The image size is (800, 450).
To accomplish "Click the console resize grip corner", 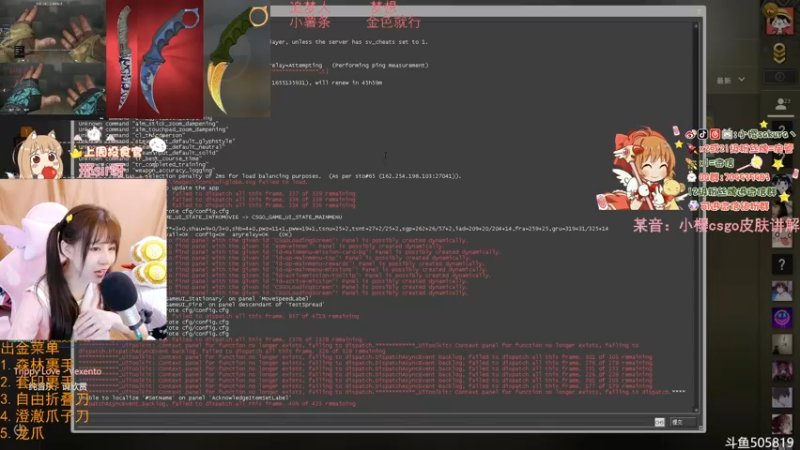I will click(x=702, y=428).
